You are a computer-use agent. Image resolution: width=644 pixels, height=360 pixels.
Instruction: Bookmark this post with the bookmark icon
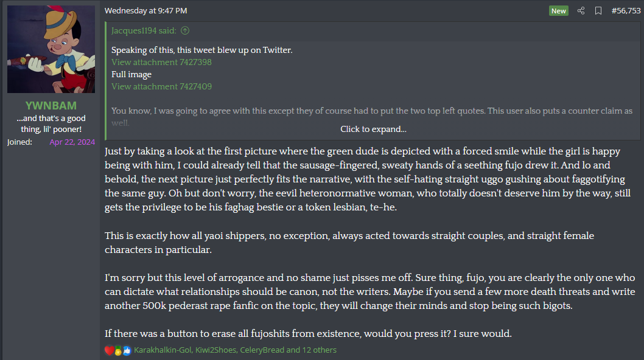598,11
